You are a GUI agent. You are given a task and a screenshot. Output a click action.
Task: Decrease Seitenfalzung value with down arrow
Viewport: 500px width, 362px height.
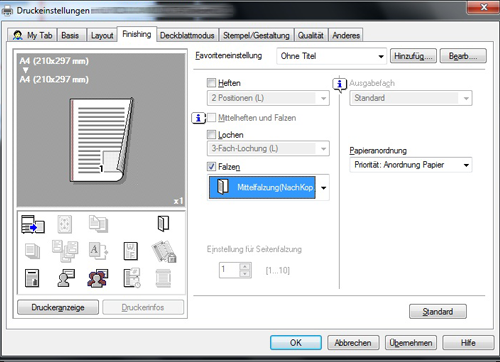245,274
